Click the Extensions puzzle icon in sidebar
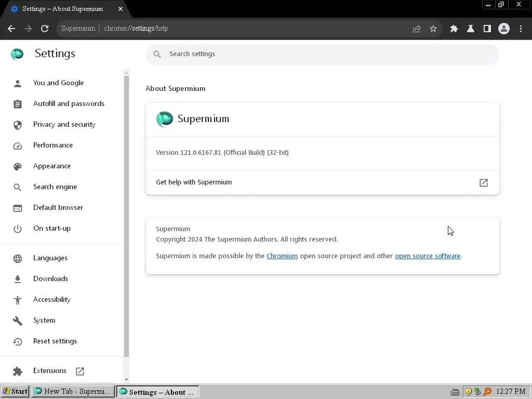 [x=18, y=371]
